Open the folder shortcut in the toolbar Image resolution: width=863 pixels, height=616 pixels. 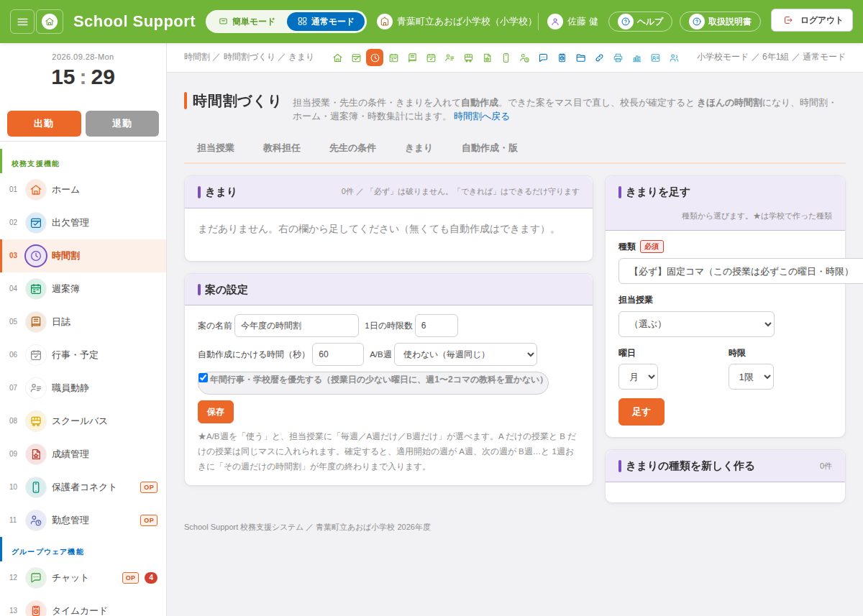[x=580, y=58]
